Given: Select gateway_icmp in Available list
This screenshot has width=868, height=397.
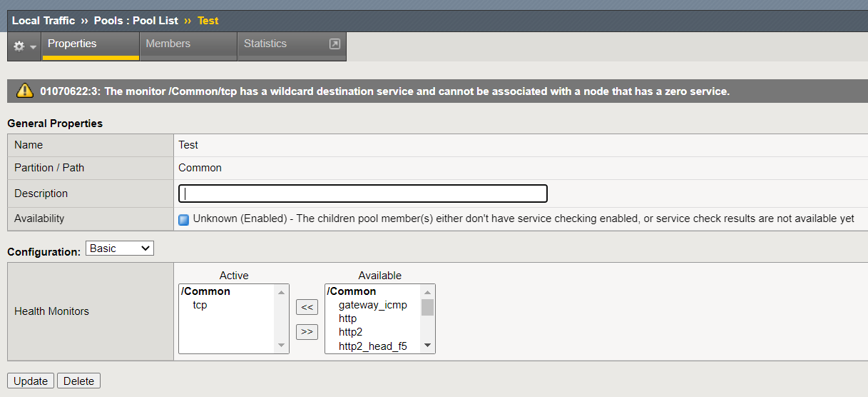Looking at the screenshot, I should click(372, 305).
